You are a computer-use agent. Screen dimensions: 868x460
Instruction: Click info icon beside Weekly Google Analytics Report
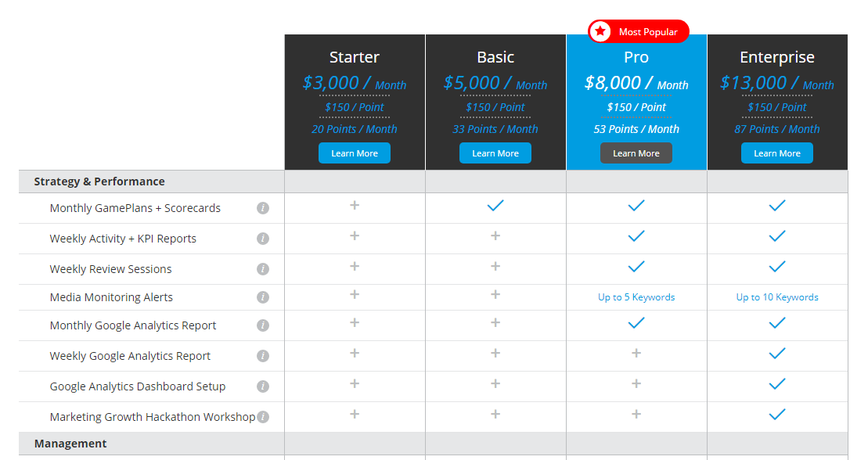coord(263,356)
